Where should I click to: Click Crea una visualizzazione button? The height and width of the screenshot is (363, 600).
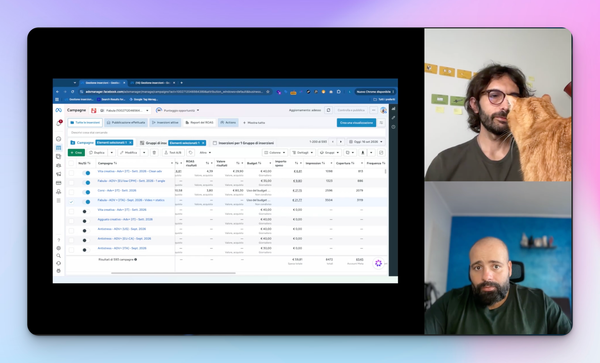[x=356, y=123]
